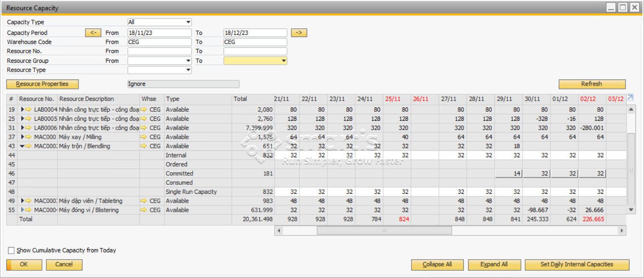Open Máy dập viên / Tableting resource link arrow
The width and height of the screenshot is (644, 278).
tap(29, 201)
